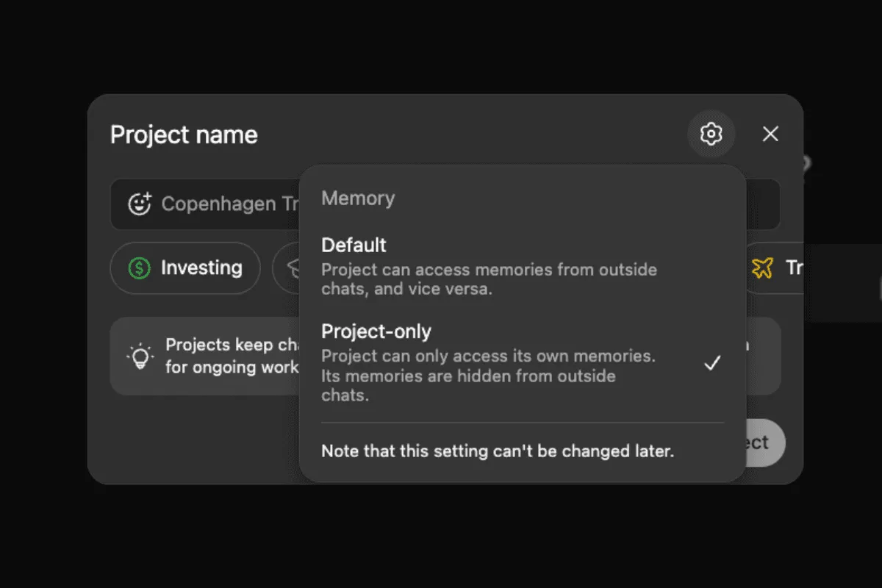Click the Project name heading
The image size is (882, 588).
click(184, 135)
